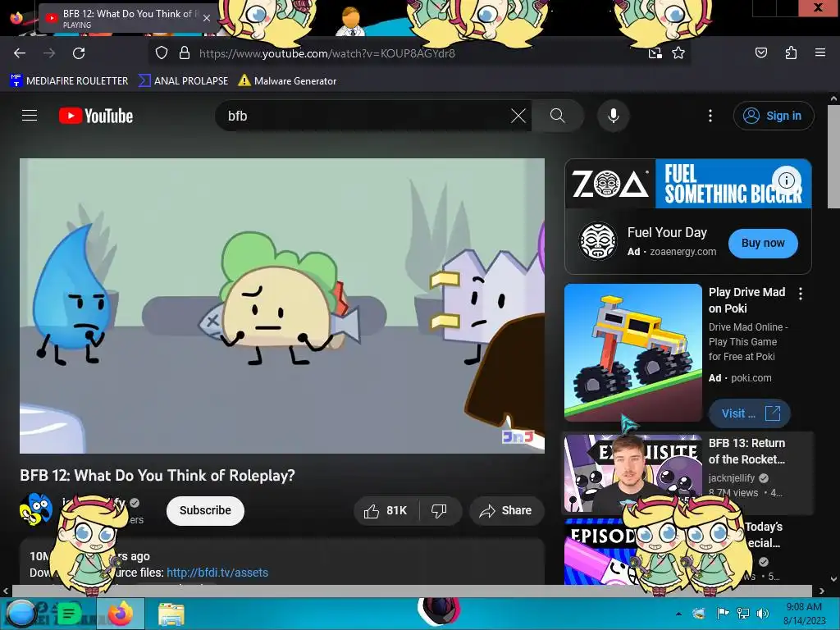Screen dimensions: 840x630
Task: Click the ZOA round logo avatar
Action: [x=598, y=241]
